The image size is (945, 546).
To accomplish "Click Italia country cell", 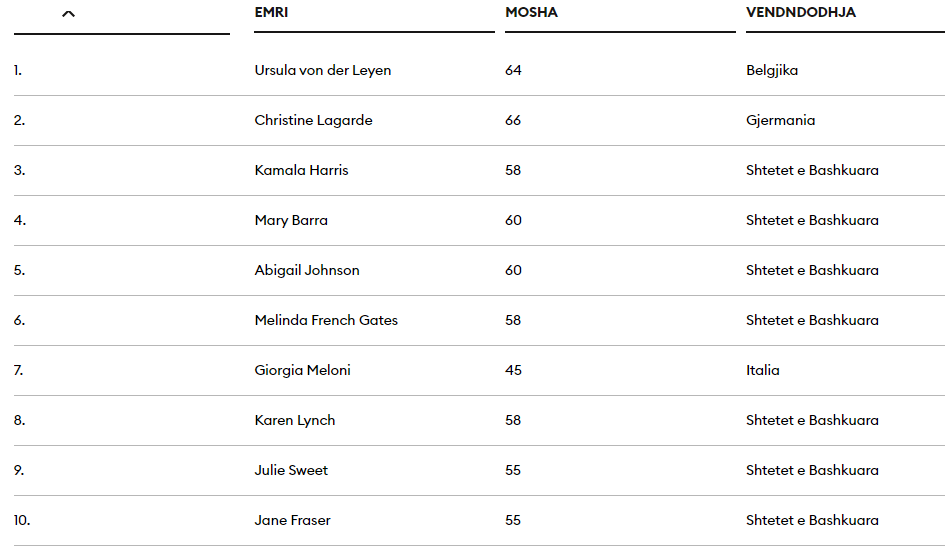I will pos(762,371).
